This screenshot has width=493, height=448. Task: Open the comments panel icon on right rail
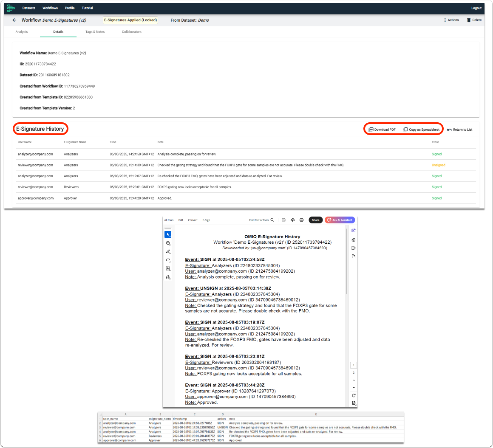[x=354, y=240]
